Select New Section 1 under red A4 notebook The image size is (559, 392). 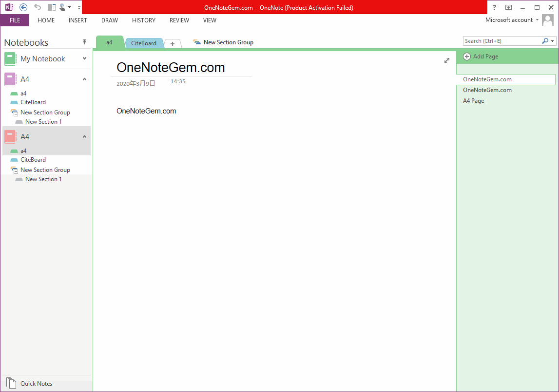[43, 179]
